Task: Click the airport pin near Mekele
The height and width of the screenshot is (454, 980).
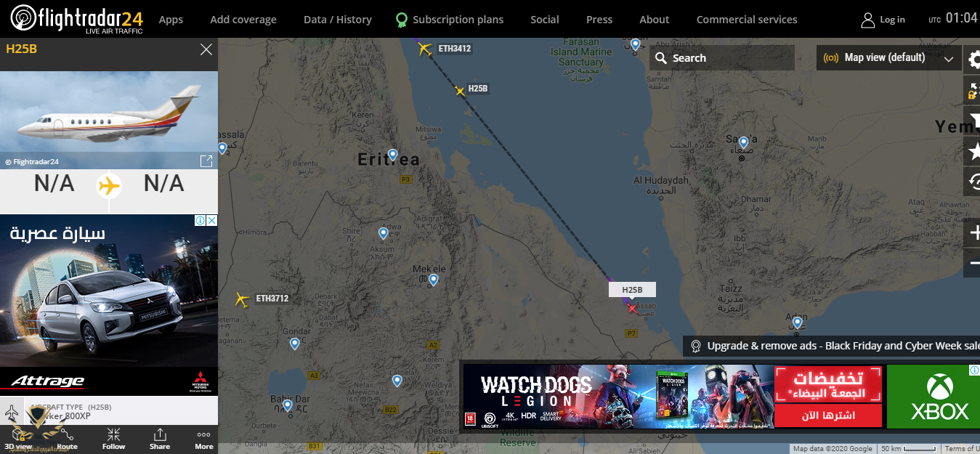Action: [434, 280]
